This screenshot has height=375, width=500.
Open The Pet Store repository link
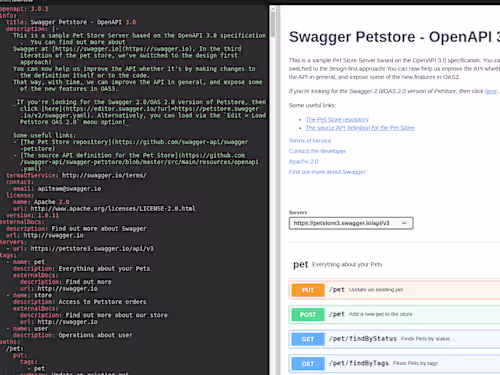(337, 119)
